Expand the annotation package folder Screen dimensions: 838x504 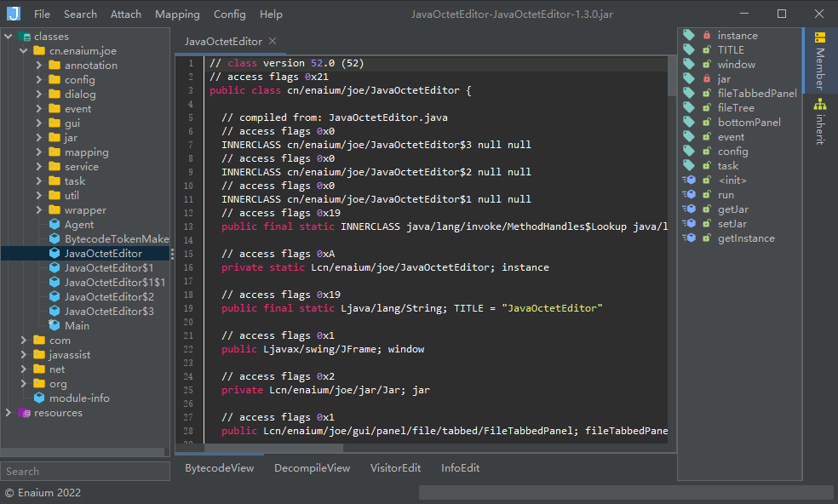point(39,66)
